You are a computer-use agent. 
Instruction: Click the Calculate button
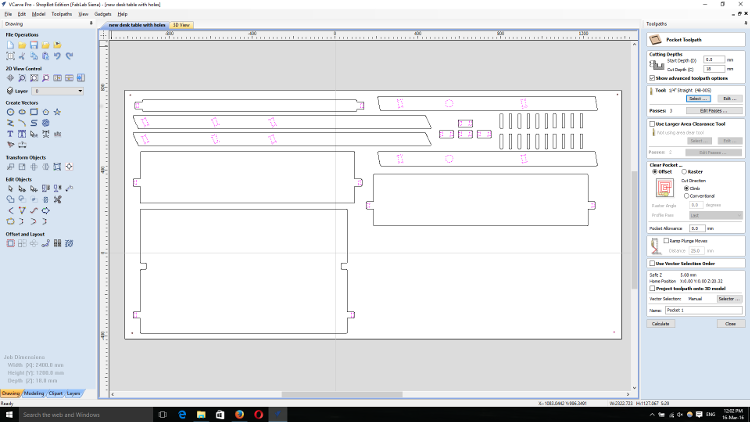(661, 324)
